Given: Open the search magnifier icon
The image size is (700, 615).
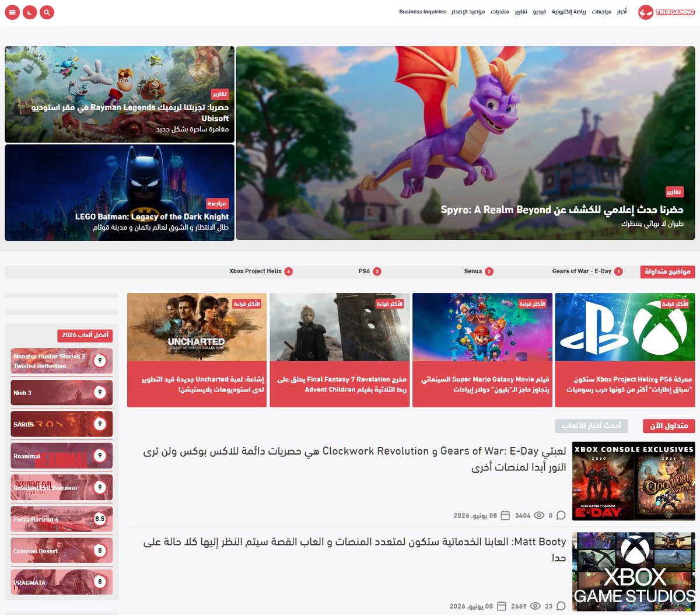Looking at the screenshot, I should pyautogui.click(x=47, y=12).
